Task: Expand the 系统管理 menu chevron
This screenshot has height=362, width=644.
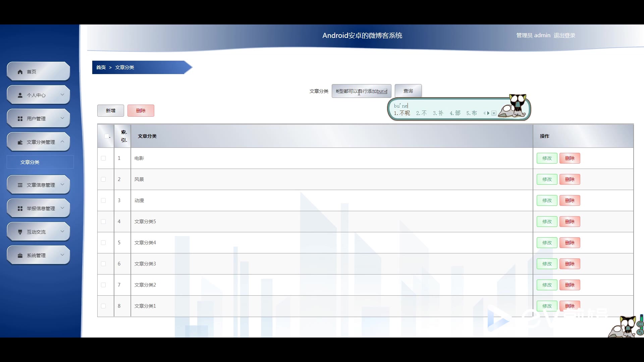Action: tap(62, 255)
